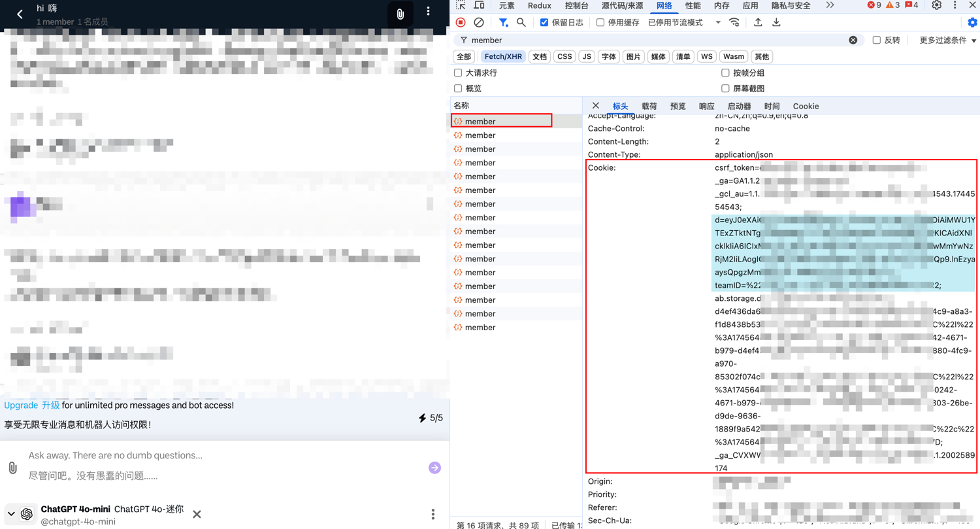Viewport: 980px width, 529px height.
Task: Switch to the 元素 tab
Action: click(506, 5)
